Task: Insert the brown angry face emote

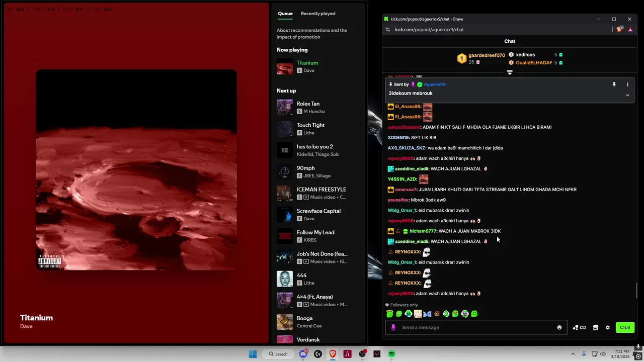Action: pyautogui.click(x=437, y=314)
